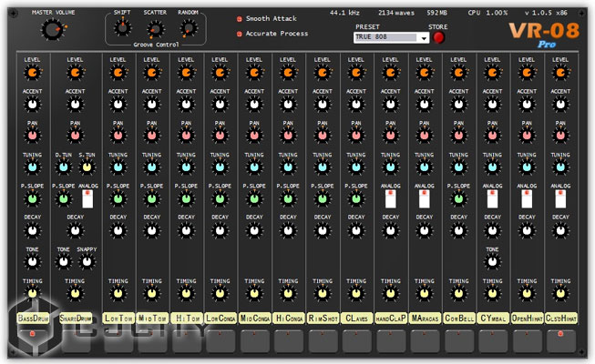Toggle the Accurate Process option

tap(241, 34)
